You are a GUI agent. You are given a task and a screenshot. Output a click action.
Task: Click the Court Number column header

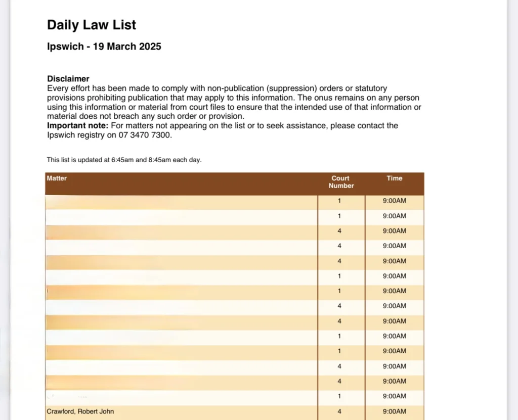click(340, 182)
